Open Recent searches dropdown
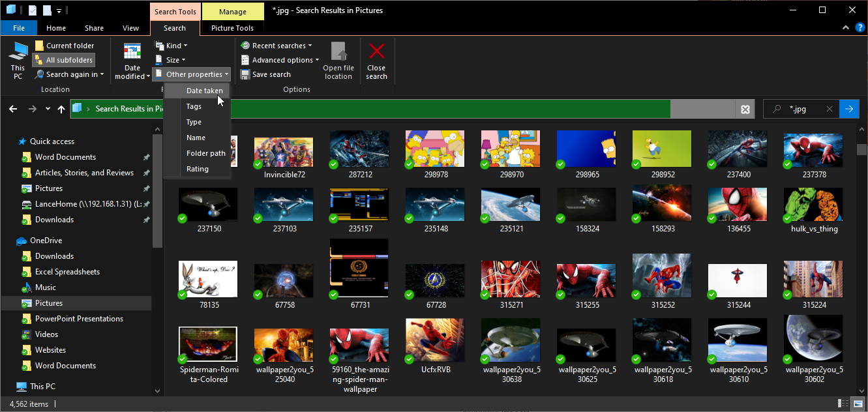Screen dimensions: 868x412 pyautogui.click(x=277, y=46)
